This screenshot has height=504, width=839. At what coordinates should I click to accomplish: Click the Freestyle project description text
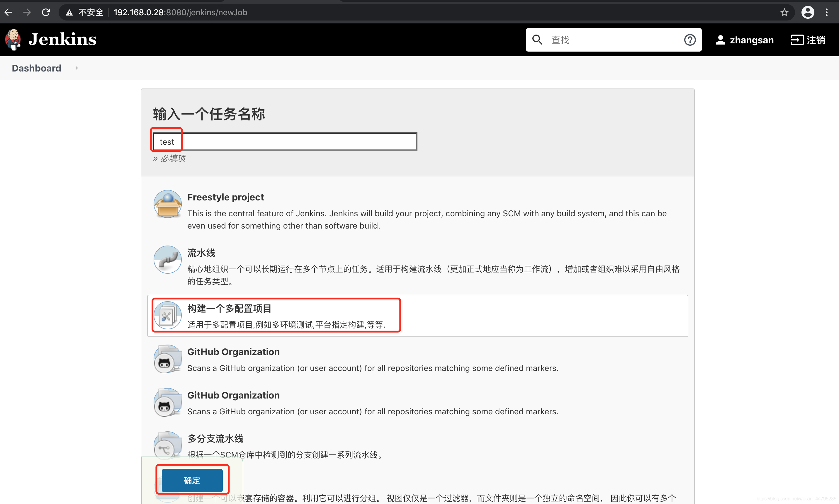427,219
